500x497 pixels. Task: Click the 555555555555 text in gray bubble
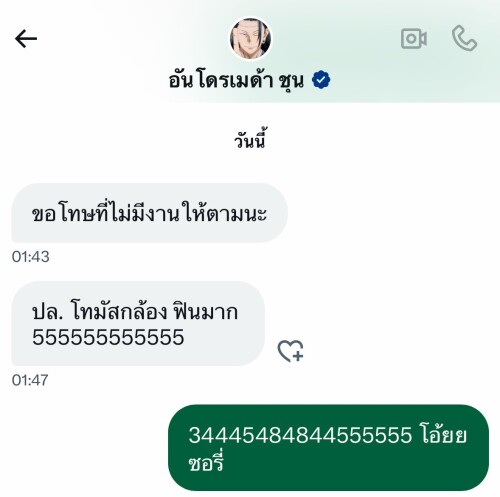pos(108,337)
